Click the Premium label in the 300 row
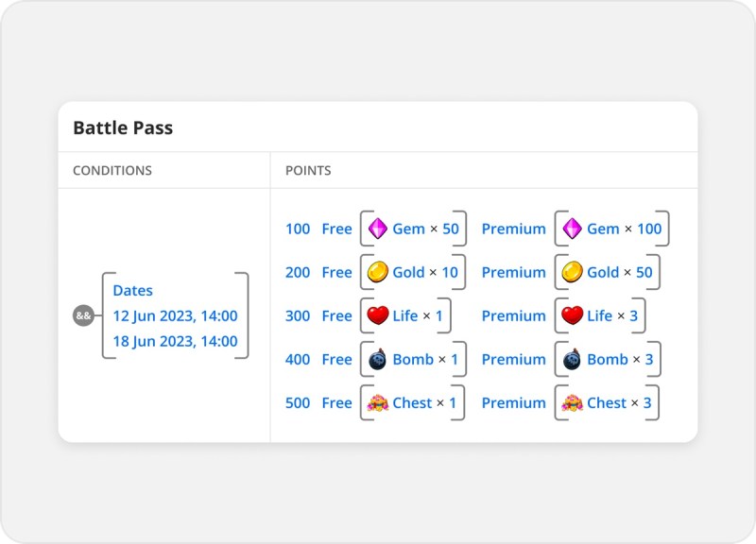Viewport: 756px width, 544px height. click(513, 316)
